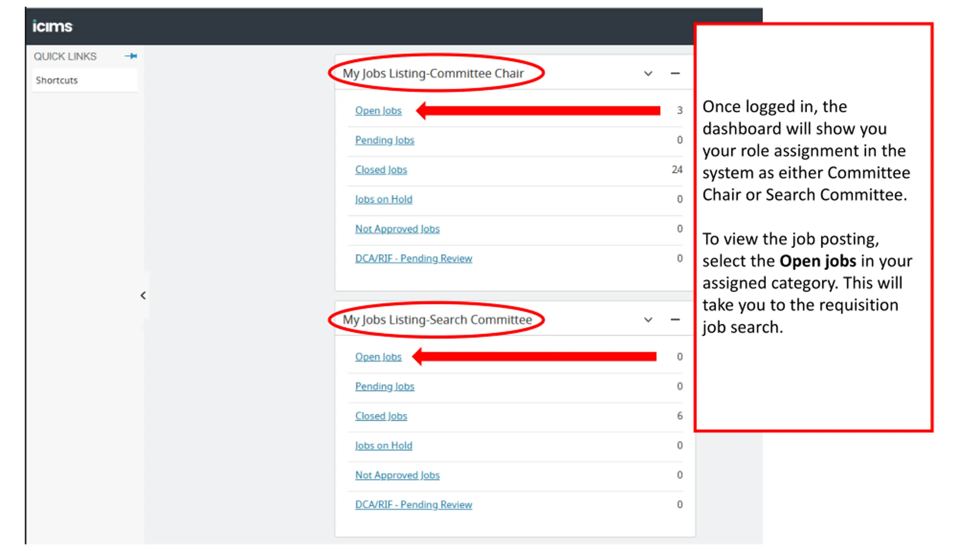View Search Committee Pending Jobs
The height and width of the screenshot is (551, 980).
point(384,386)
